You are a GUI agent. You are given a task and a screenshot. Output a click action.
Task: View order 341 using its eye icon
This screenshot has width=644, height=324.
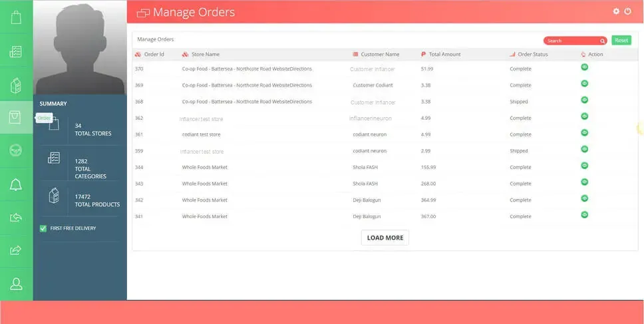pyautogui.click(x=584, y=214)
